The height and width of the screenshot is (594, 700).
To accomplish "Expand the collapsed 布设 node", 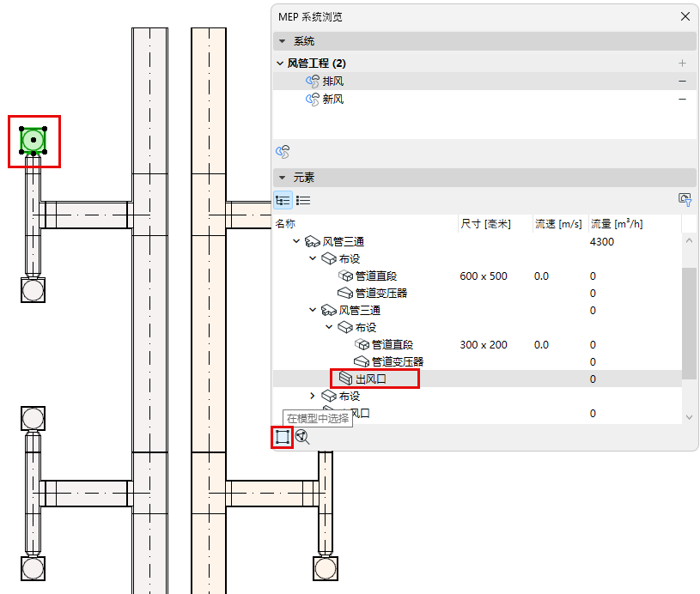I will pos(313,396).
